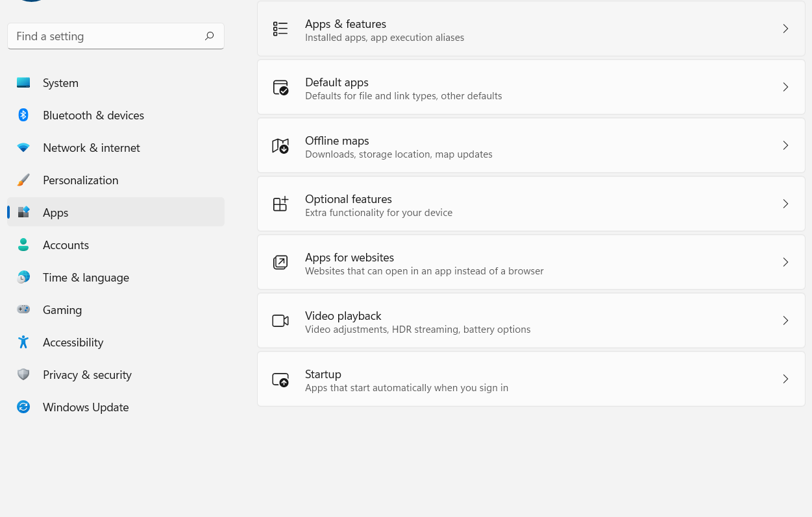
Task: Select the System icon in sidebar
Action: pos(23,82)
